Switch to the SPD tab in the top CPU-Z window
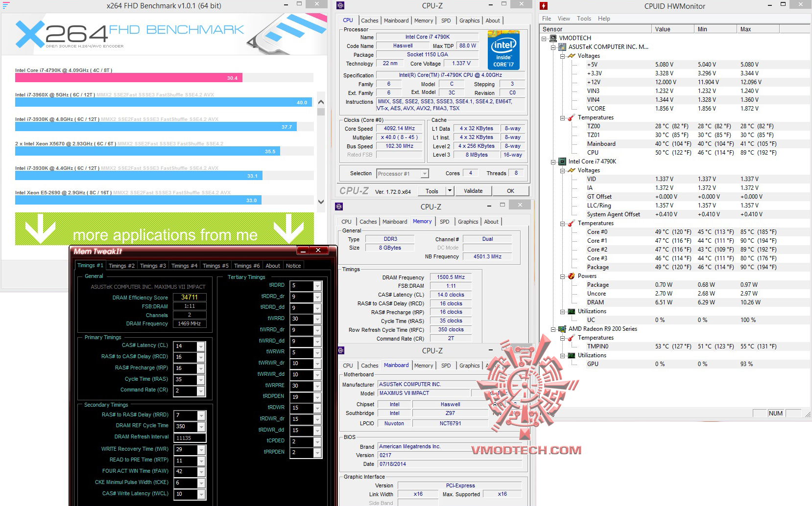Image resolution: width=812 pixels, height=506 pixels. click(x=446, y=21)
